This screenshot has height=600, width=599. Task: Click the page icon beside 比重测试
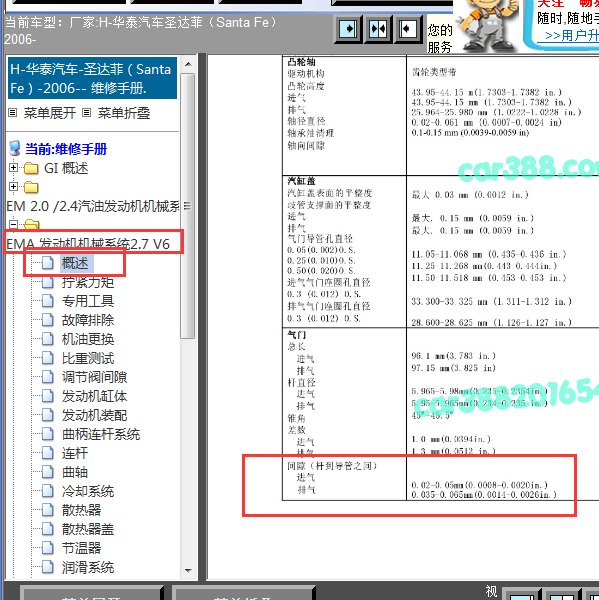47,358
